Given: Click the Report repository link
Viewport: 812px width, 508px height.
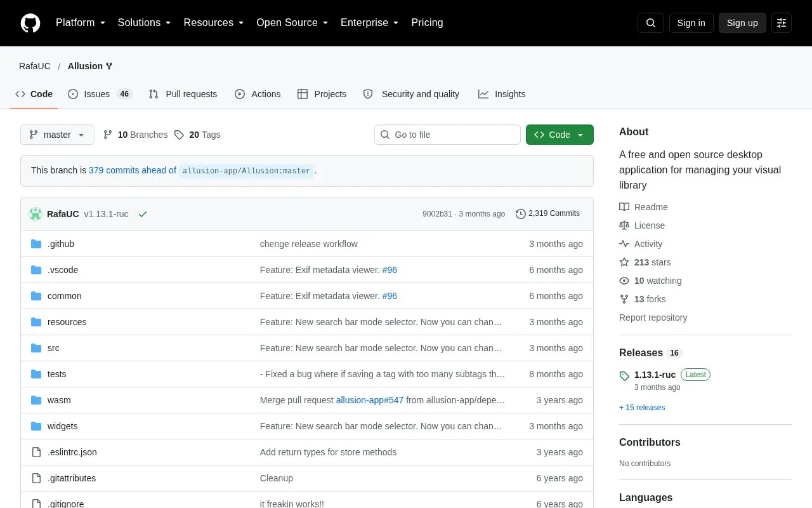Looking at the screenshot, I should click(x=653, y=317).
